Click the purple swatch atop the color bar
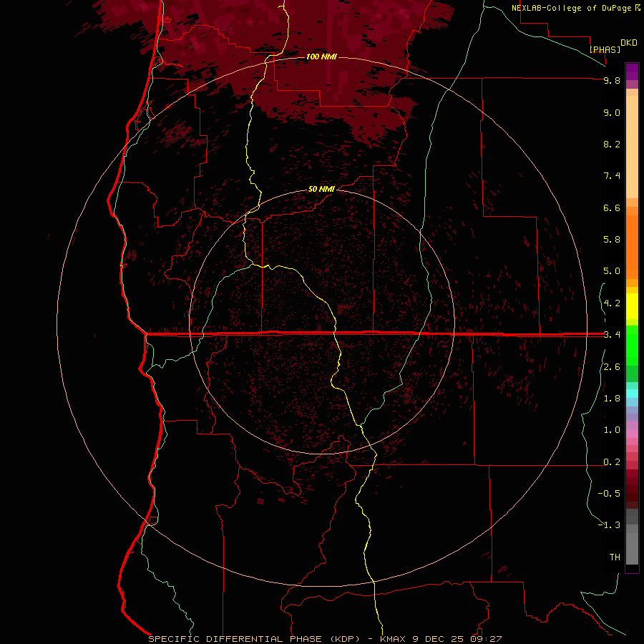644x644 pixels. (x=632, y=72)
